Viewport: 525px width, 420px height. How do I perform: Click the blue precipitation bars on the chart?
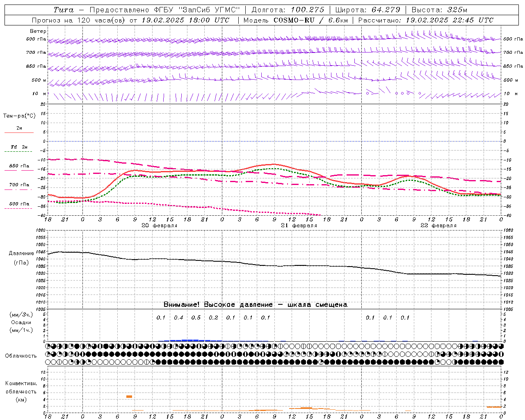pos(190,340)
